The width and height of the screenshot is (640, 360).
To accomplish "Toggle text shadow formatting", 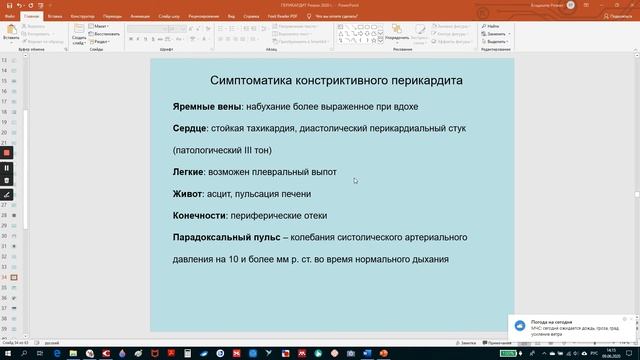I will click(x=153, y=39).
